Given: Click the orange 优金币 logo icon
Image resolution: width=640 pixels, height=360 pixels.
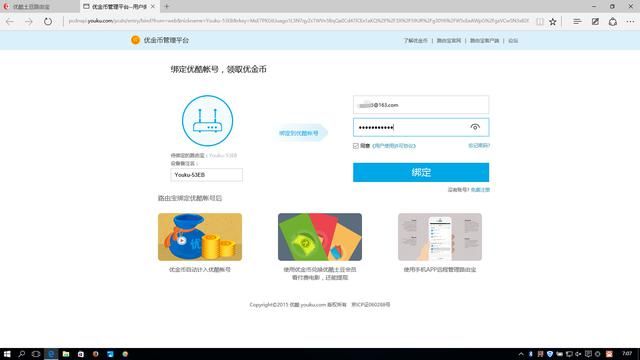Looking at the screenshot, I should click(x=136, y=40).
